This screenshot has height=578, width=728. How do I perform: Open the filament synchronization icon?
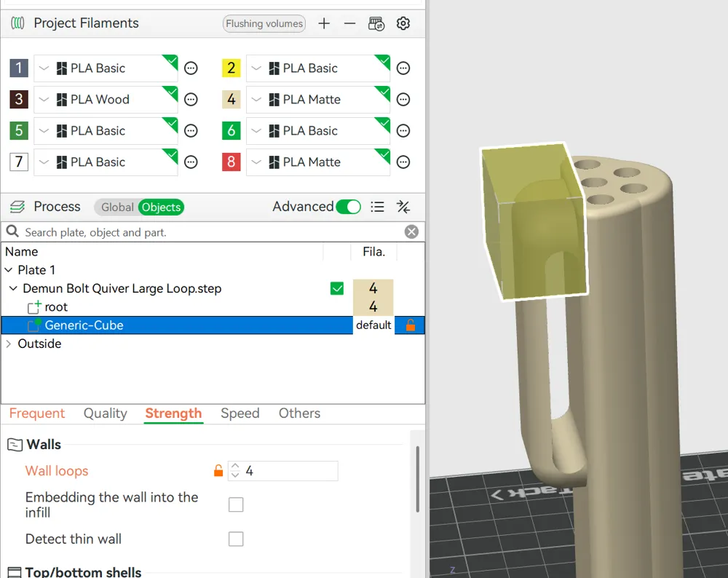(376, 23)
